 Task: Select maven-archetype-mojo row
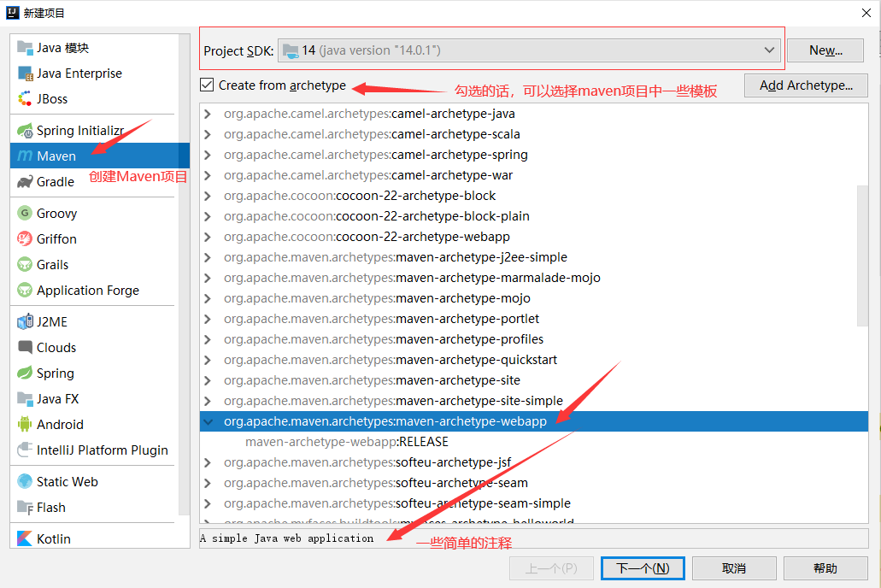(528, 298)
